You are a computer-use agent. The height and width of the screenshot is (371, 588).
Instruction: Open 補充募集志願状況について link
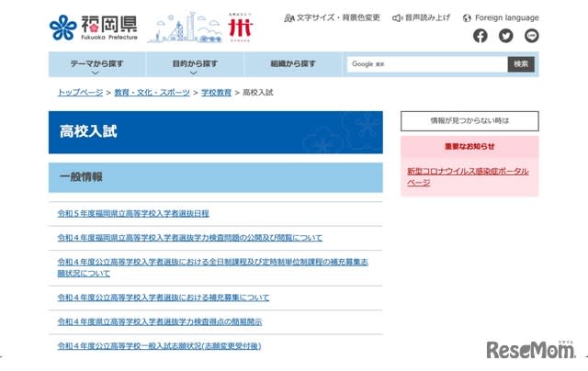(x=212, y=267)
